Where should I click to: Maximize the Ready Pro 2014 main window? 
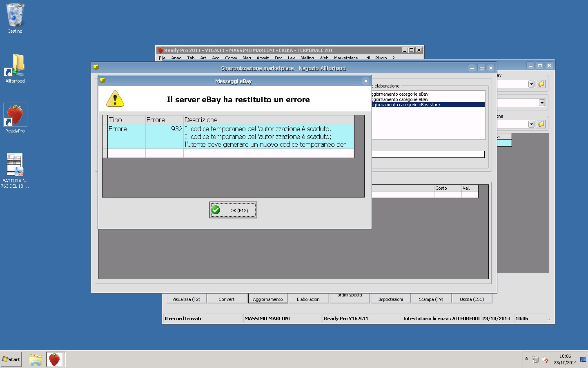[x=412, y=50]
